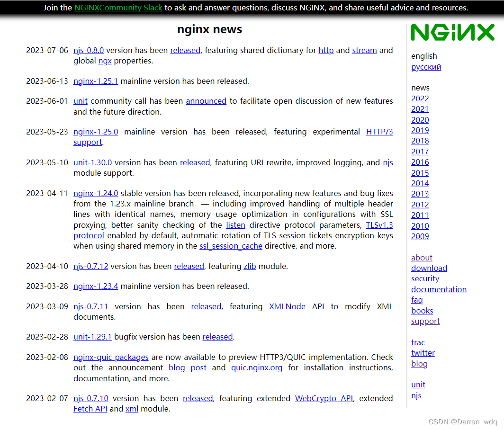The width and height of the screenshot is (504, 430).
Task: Open 2021 news archive
Action: [420, 109]
